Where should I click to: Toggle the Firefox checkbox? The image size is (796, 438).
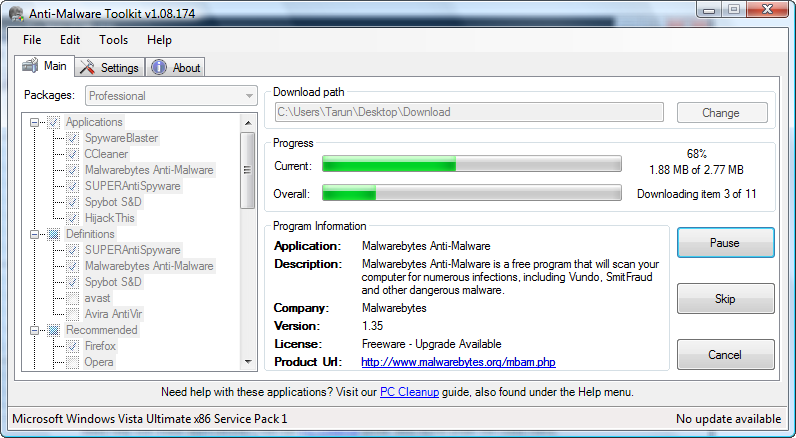(73, 346)
